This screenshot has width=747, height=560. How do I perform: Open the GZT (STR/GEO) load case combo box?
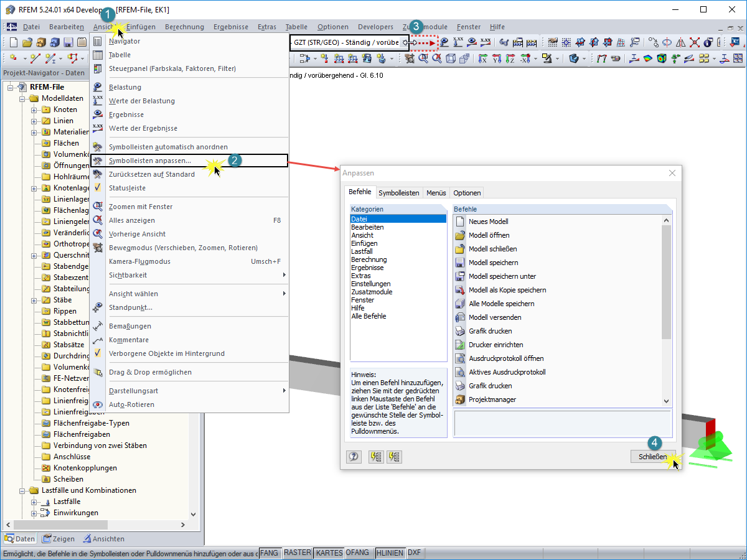(x=350, y=42)
